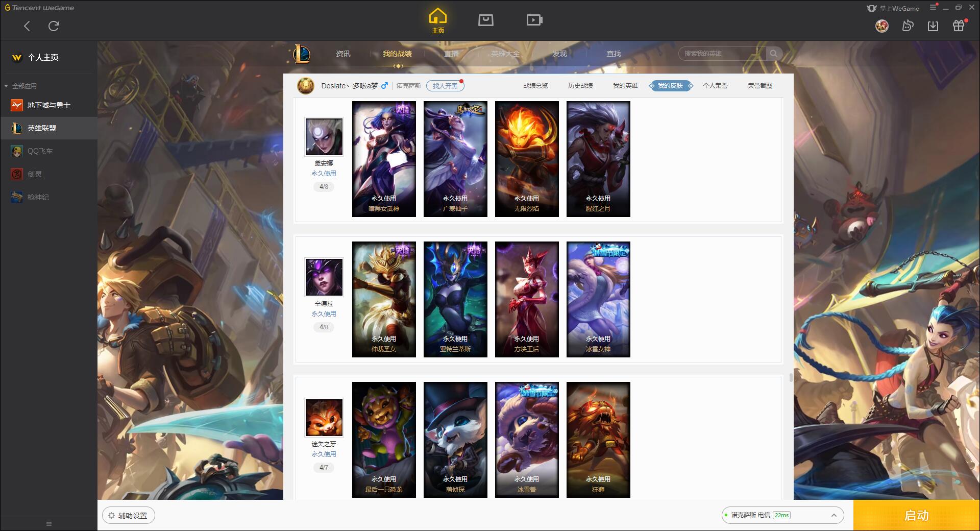Switch to 荣誉截图 sub-tab

(x=760, y=86)
